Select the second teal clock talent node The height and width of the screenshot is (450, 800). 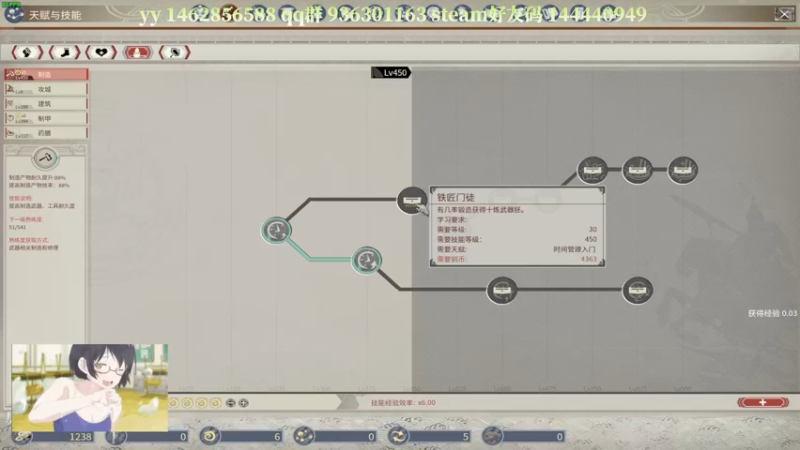pos(367,261)
